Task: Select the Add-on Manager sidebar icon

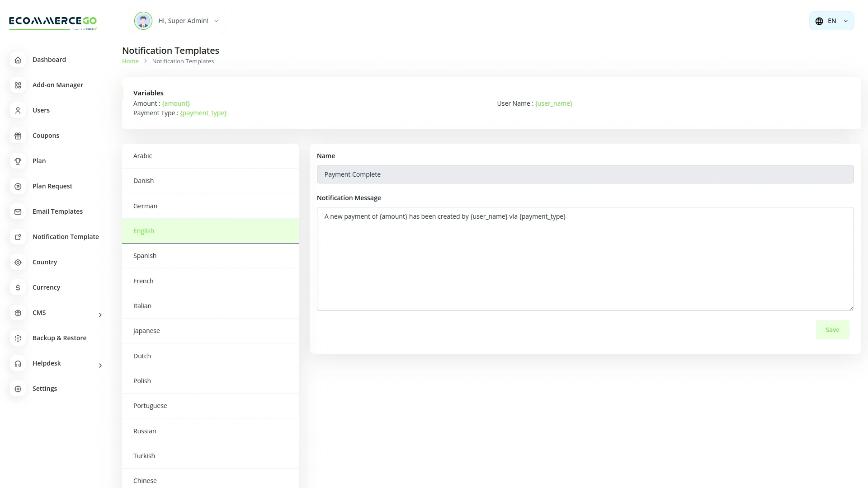Action: pyautogui.click(x=18, y=85)
